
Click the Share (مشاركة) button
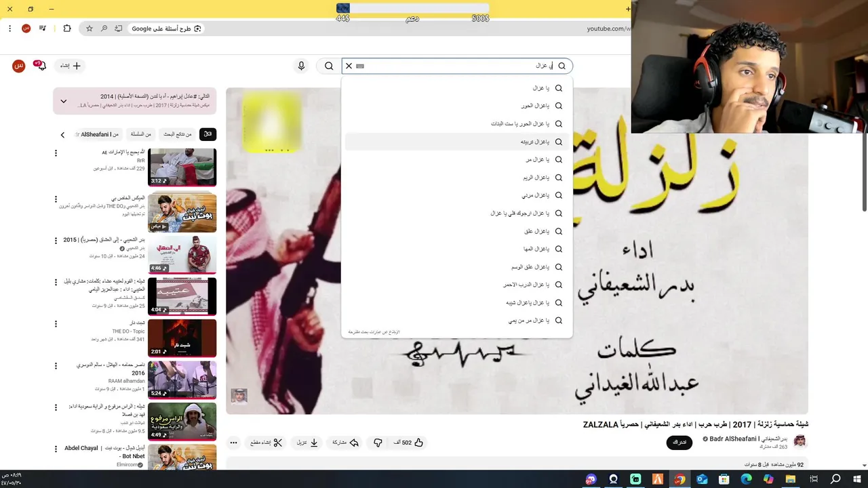344,443
